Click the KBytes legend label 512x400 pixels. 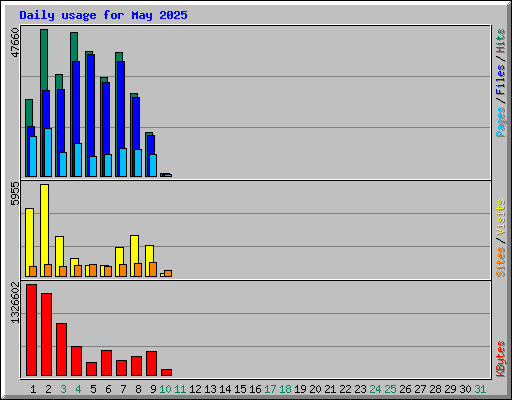click(501, 359)
